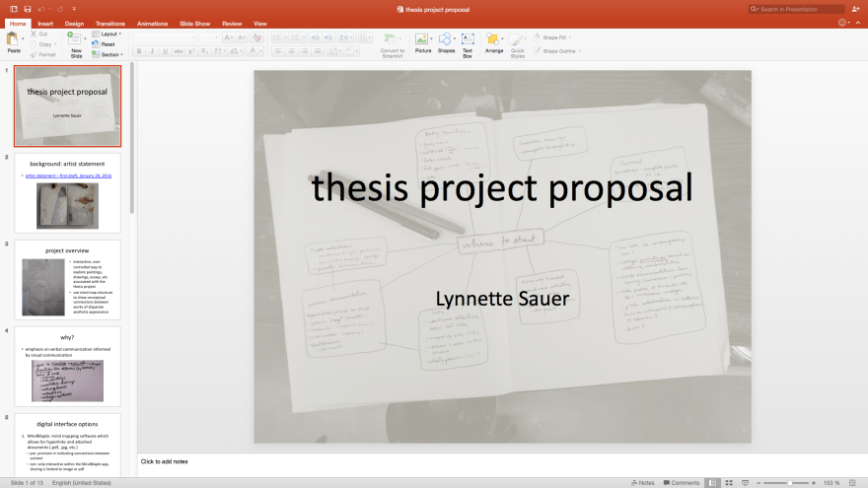Click the Save icon in title bar
The width and height of the screenshot is (868, 488).
click(28, 9)
